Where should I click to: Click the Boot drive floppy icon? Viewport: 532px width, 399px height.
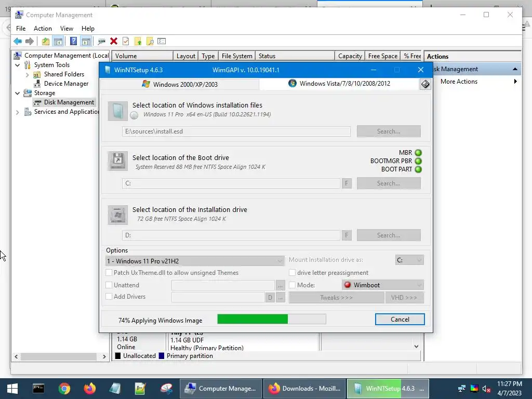[118, 161]
